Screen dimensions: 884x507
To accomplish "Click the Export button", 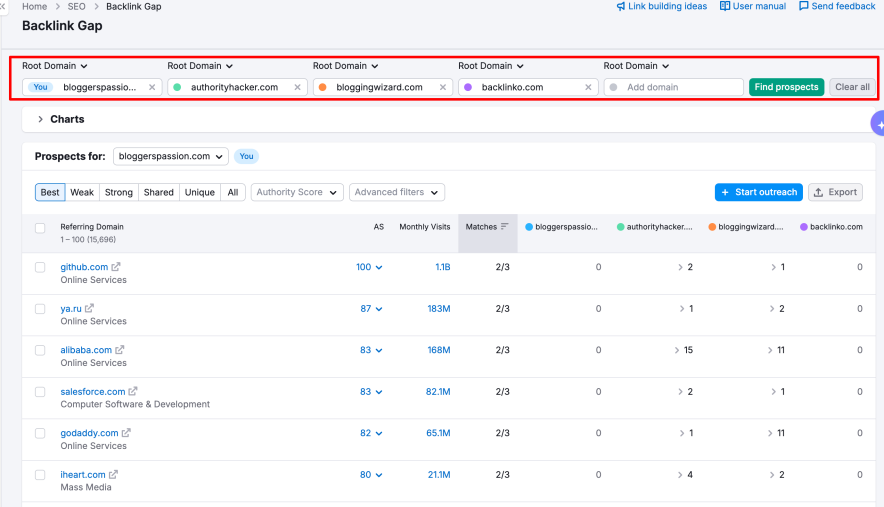I will click(x=835, y=192).
